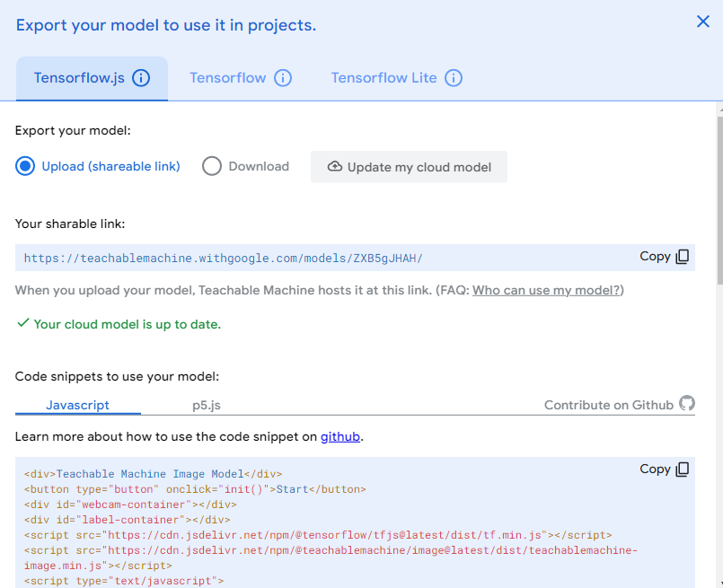Click the Tensorflow Lite info icon

(454, 78)
